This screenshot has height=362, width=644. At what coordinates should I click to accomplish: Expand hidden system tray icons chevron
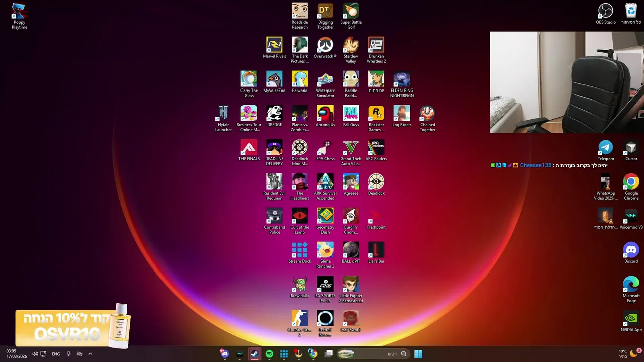click(x=90, y=354)
